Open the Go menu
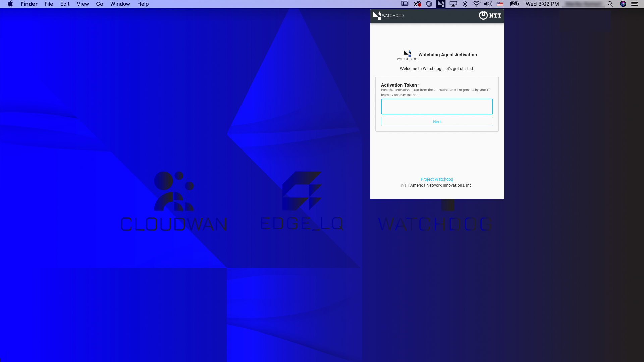The width and height of the screenshot is (644, 362). (100, 4)
